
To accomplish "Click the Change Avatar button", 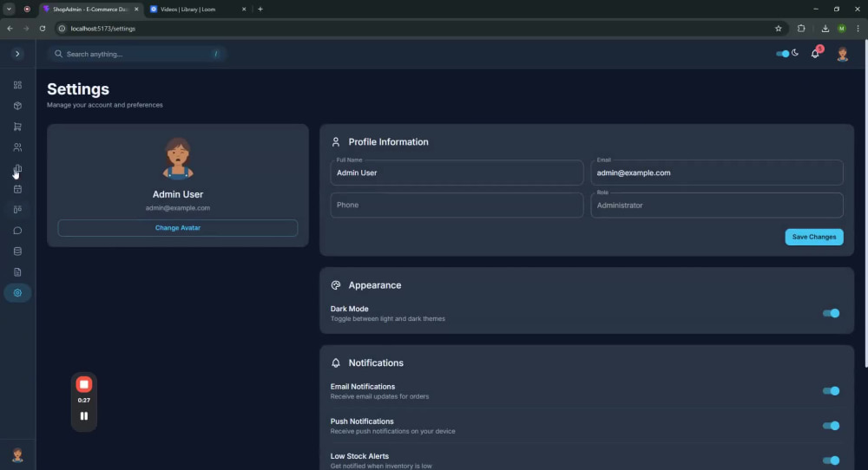I will [x=178, y=228].
